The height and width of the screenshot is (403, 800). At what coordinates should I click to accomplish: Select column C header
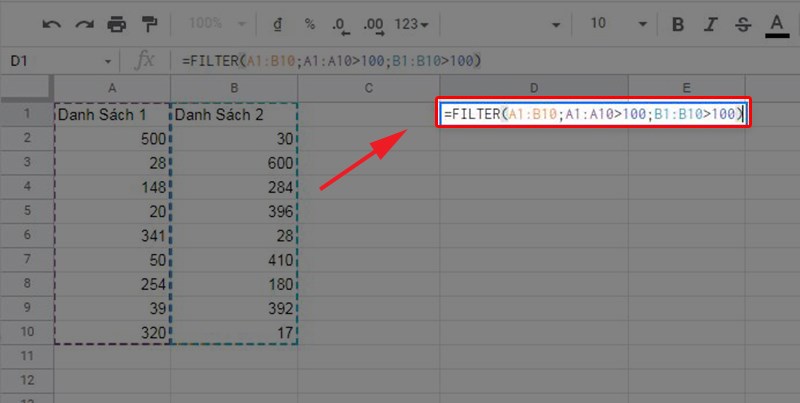click(368, 88)
